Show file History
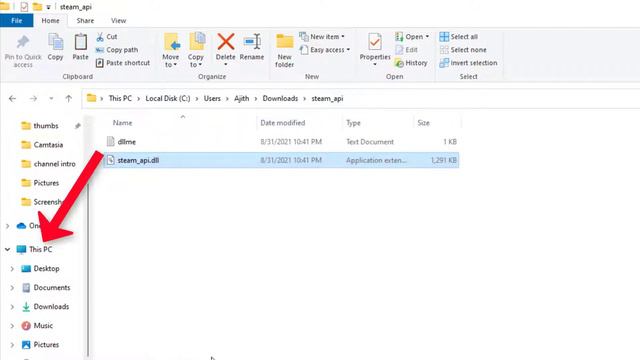This screenshot has height=360, width=640. click(x=411, y=63)
